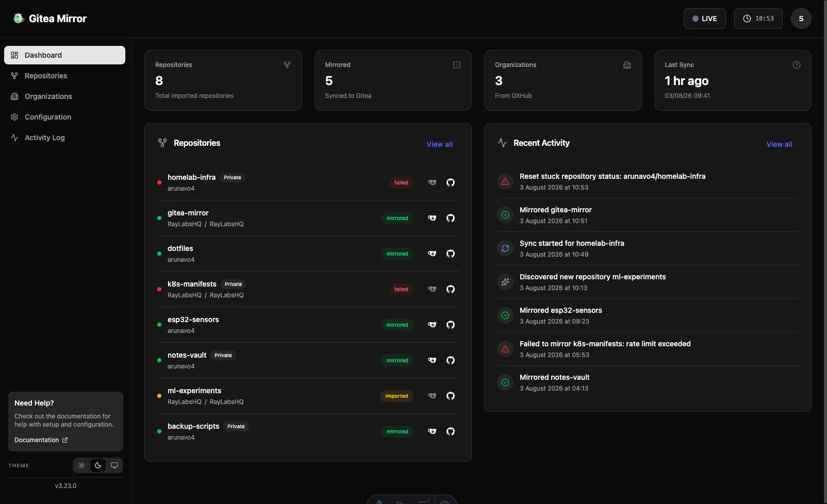Open GitHub link for k8s-manifests
Screen dimensions: 827x504
tap(451, 289)
